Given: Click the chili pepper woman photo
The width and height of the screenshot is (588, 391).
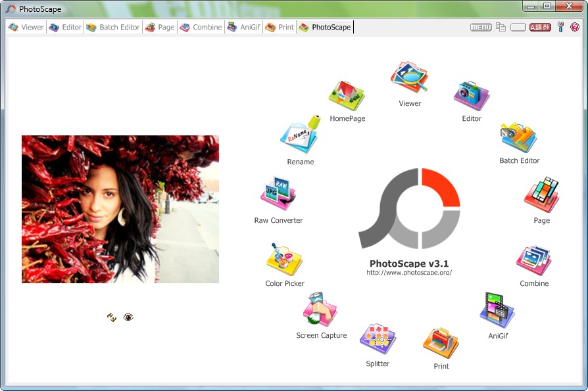Looking at the screenshot, I should click(x=120, y=209).
